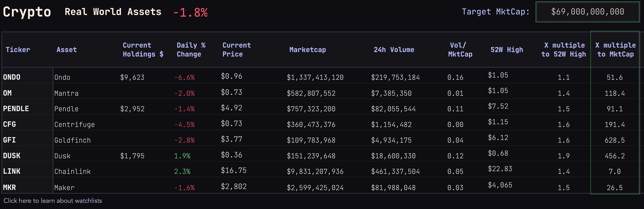Select the X multiple to MktCap header
644x209 pixels.
pos(615,50)
